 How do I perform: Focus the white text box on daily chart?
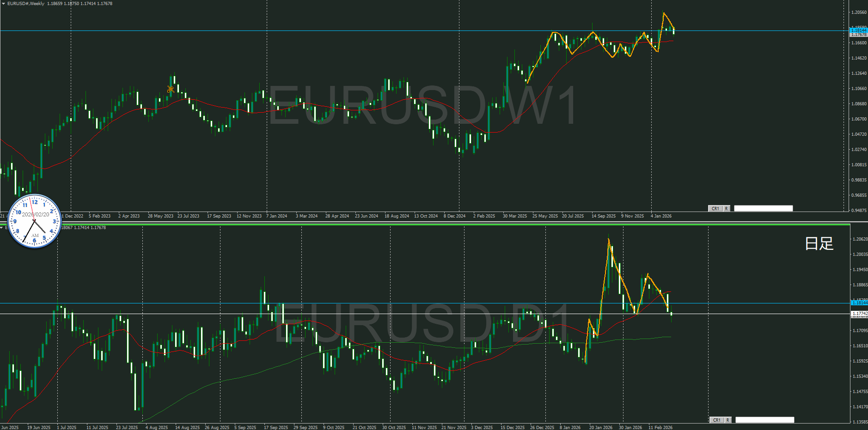click(x=764, y=420)
